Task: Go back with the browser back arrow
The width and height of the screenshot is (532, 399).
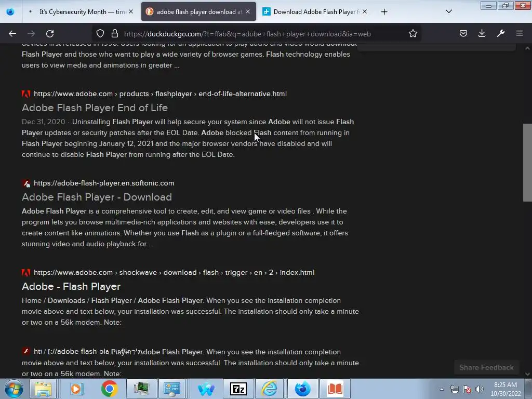Action: [x=12, y=34]
